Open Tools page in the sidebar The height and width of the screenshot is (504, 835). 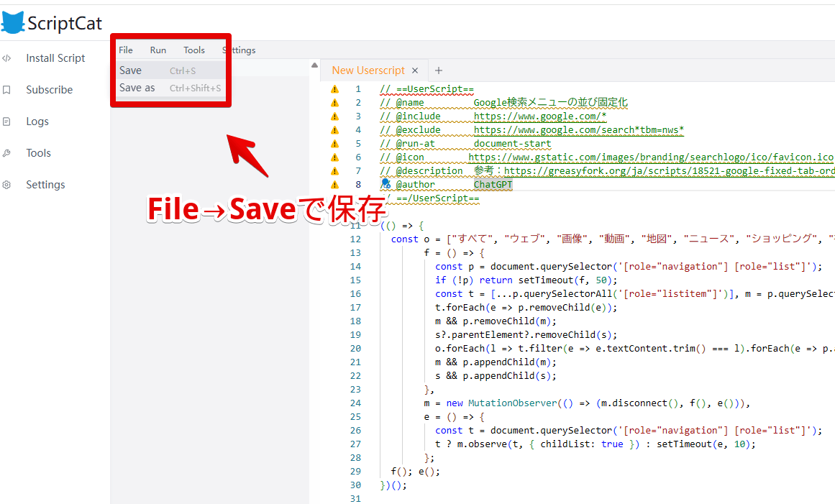coord(38,153)
